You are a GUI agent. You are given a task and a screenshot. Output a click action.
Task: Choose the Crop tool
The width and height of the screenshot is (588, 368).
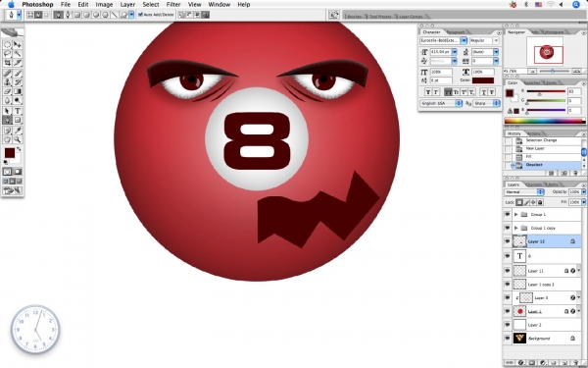[7, 63]
